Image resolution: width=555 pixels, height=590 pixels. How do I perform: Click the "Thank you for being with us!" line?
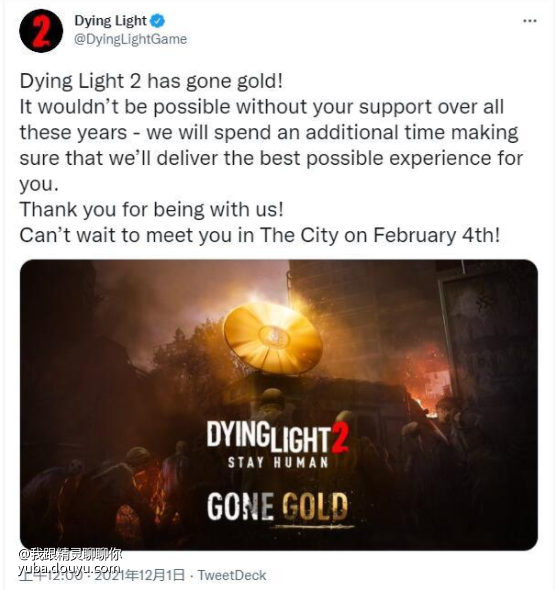click(151, 210)
